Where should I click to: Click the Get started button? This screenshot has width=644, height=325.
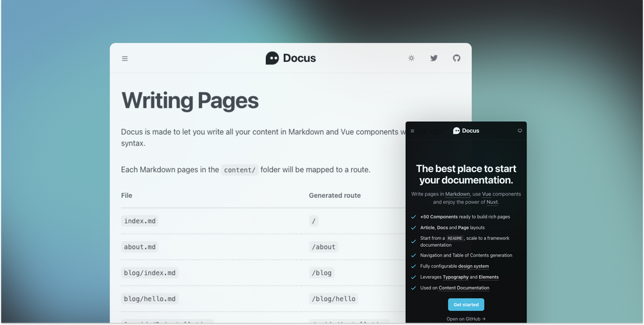(x=466, y=304)
